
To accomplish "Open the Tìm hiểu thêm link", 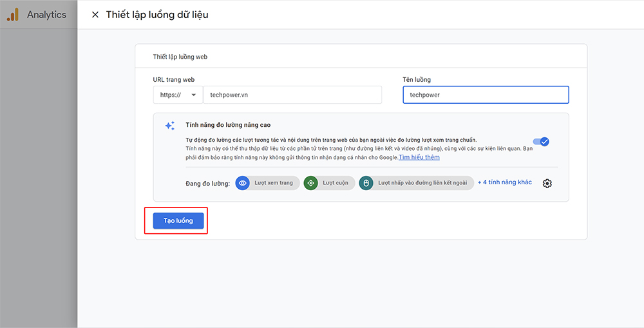I will [419, 157].
